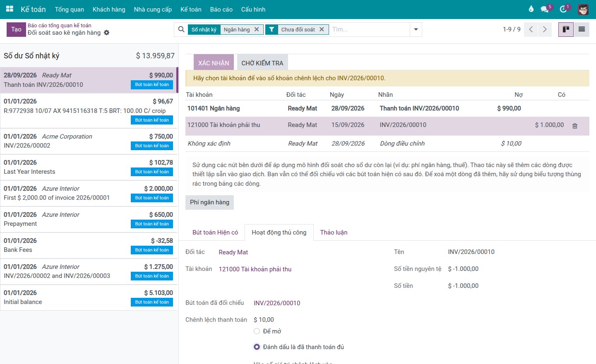Image resolution: width=596 pixels, height=364 pixels.
Task: Open the apps grid menu icon
Action: tap(10, 9)
